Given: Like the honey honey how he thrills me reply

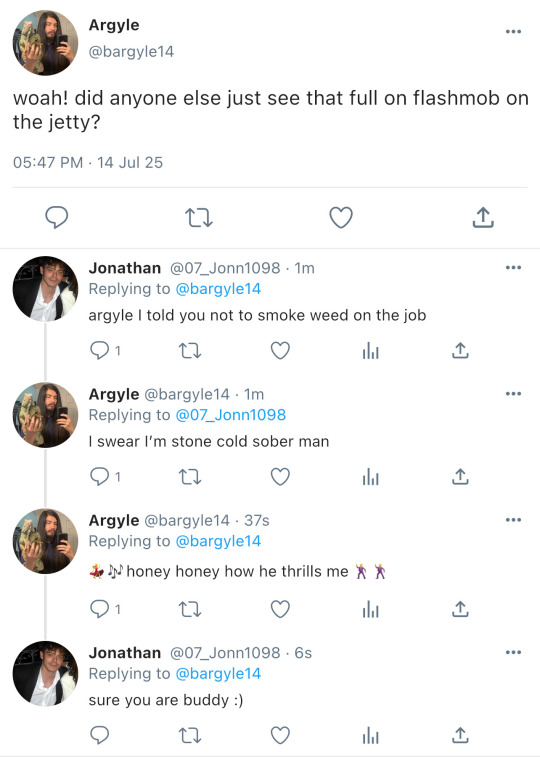Looking at the screenshot, I should click(280, 609).
